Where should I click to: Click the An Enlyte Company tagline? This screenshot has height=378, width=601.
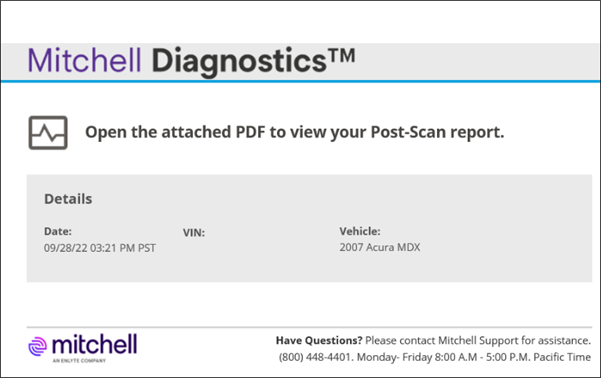point(79,361)
